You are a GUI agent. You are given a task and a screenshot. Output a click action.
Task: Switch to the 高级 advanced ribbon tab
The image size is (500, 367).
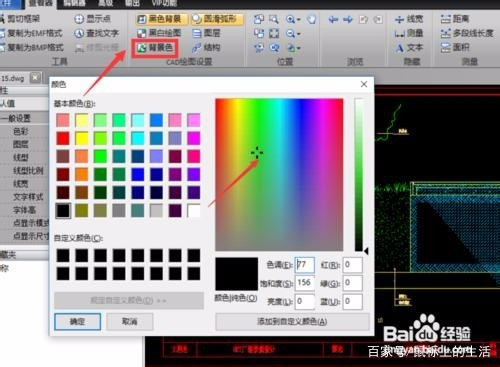coord(105,3)
